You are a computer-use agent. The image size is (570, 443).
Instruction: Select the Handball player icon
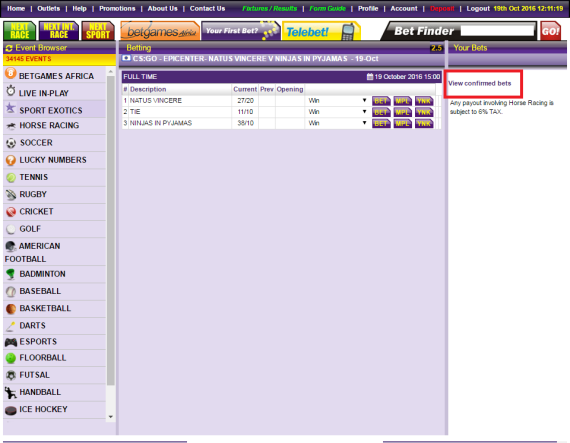tap(11, 392)
